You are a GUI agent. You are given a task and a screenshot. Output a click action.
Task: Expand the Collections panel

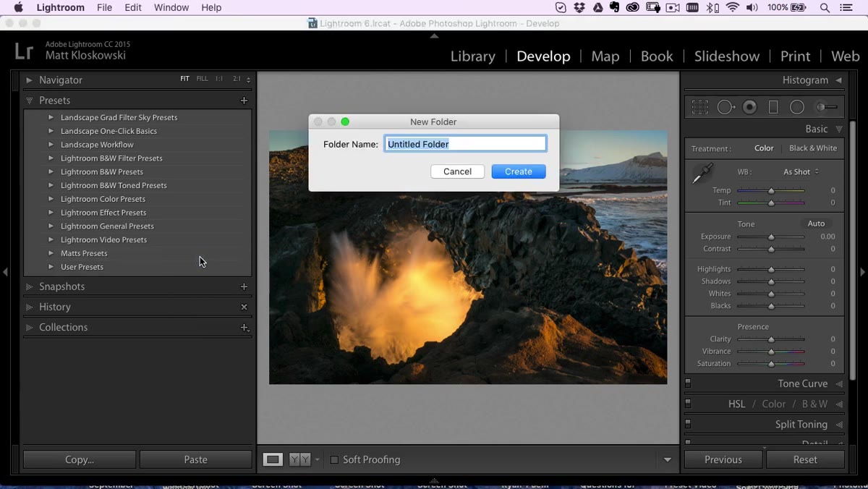[x=29, y=327]
